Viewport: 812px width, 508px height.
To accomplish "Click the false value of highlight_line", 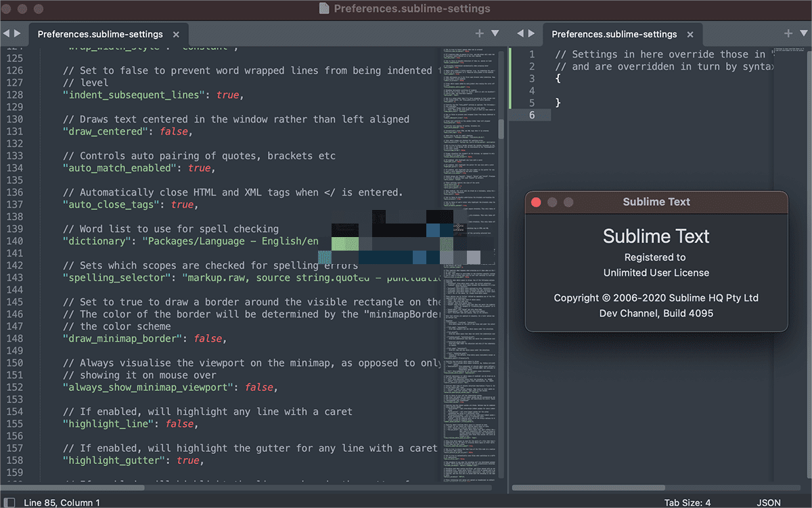I will (x=179, y=424).
